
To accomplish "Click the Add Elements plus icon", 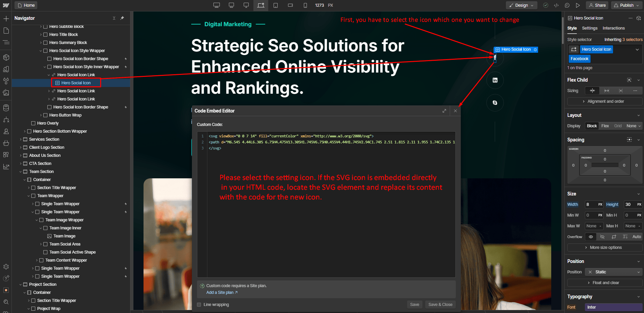I will click(6, 18).
